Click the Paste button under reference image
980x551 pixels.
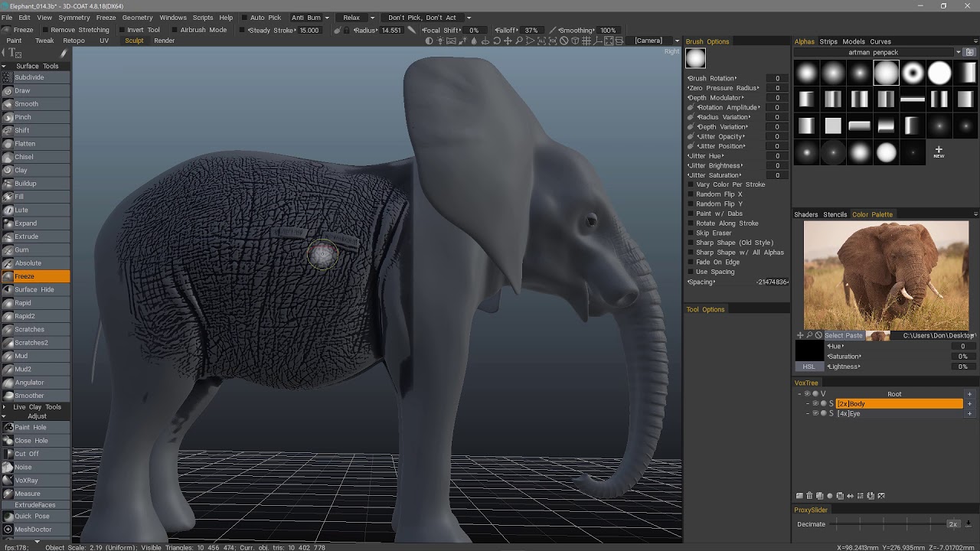[854, 335]
